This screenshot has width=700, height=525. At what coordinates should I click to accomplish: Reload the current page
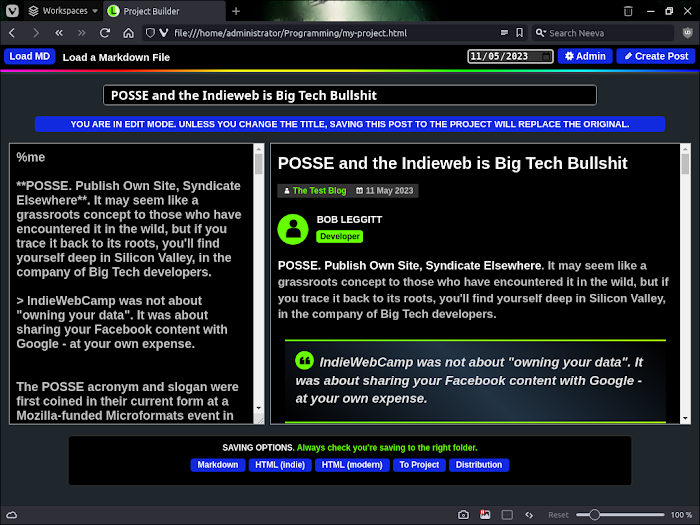coord(106,33)
